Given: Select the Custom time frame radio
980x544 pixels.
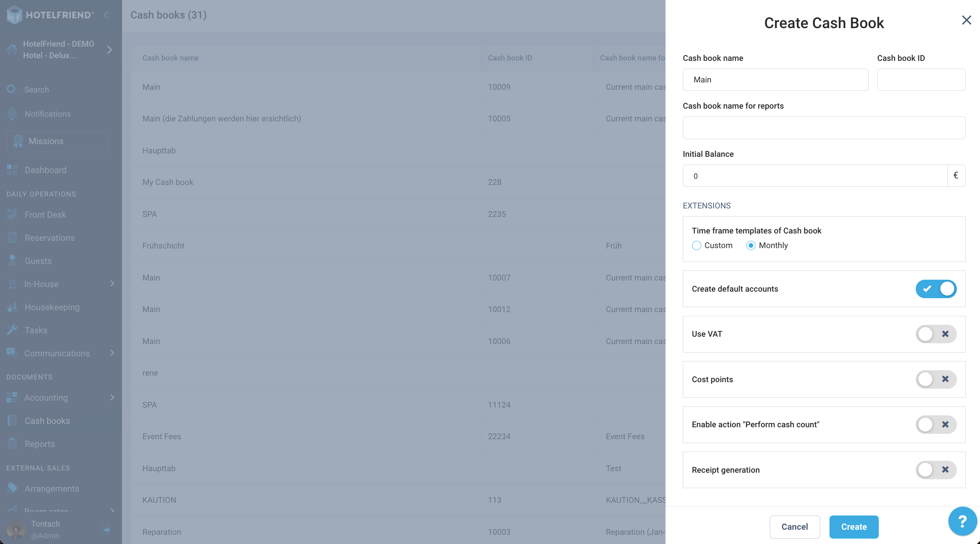Looking at the screenshot, I should point(696,245).
